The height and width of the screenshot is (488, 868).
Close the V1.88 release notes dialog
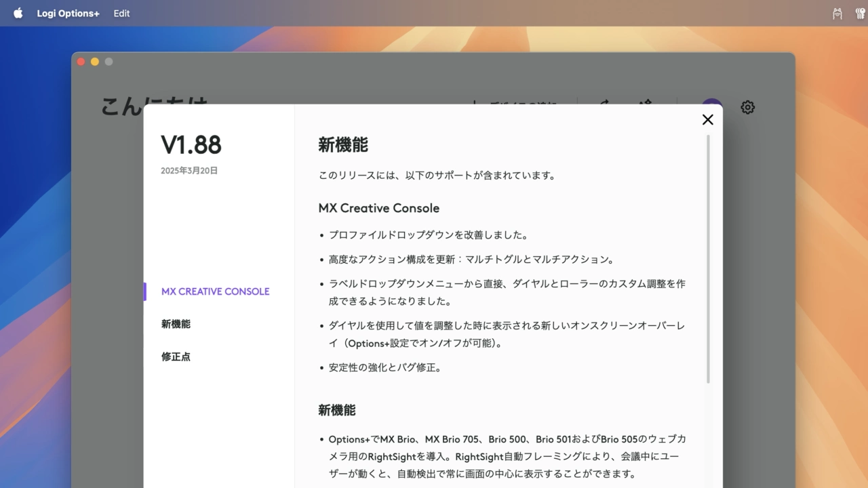pyautogui.click(x=707, y=120)
